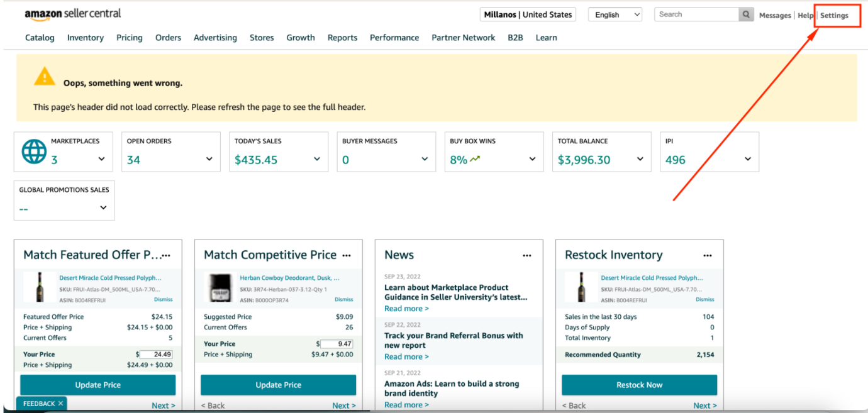Go Back in Restock Inventory card
This screenshot has height=413, width=868.
click(574, 405)
